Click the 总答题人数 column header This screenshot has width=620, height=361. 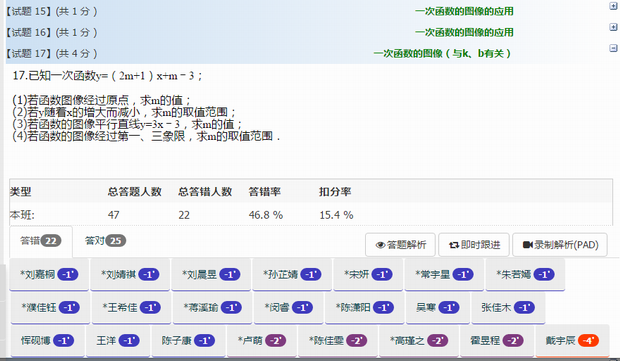click(134, 192)
